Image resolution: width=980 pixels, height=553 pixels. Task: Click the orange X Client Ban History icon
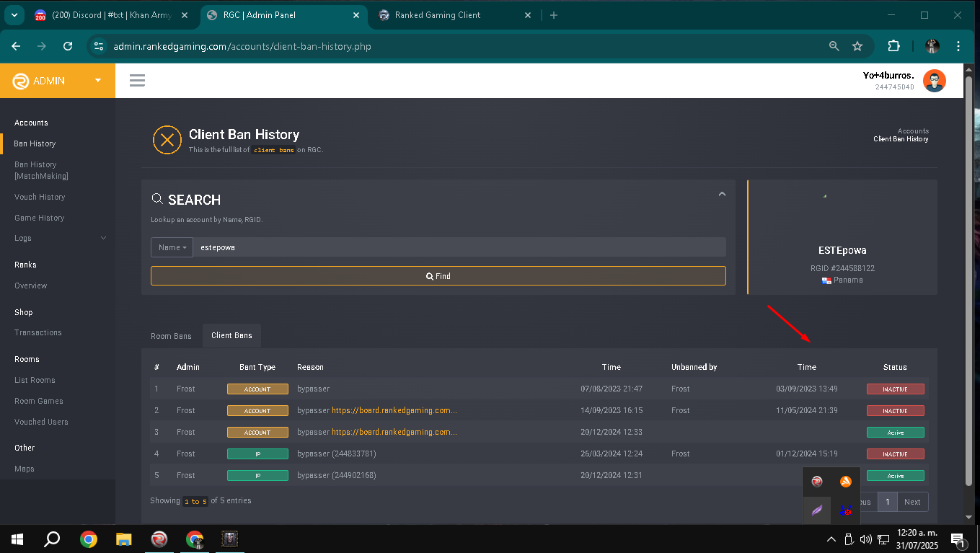[x=167, y=140]
